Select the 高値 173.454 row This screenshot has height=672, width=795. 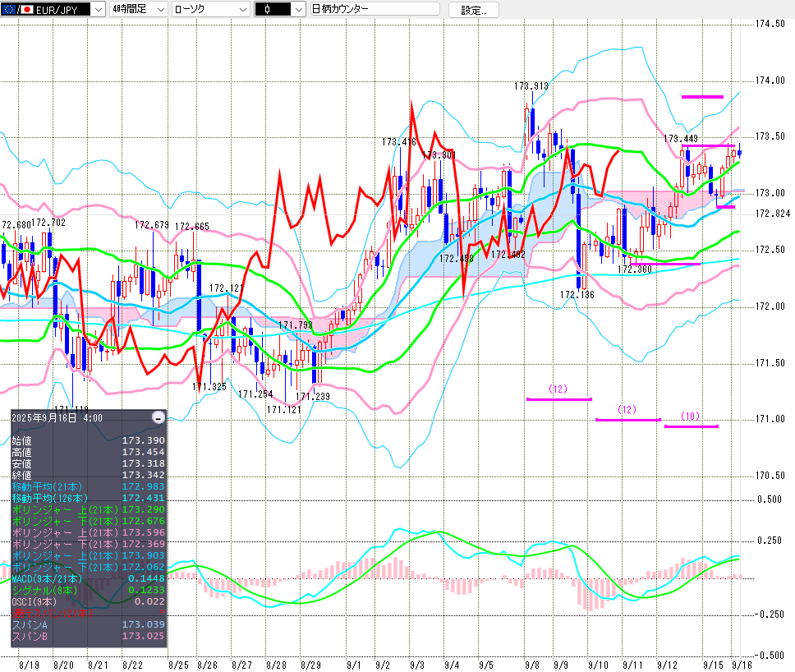tap(88, 452)
